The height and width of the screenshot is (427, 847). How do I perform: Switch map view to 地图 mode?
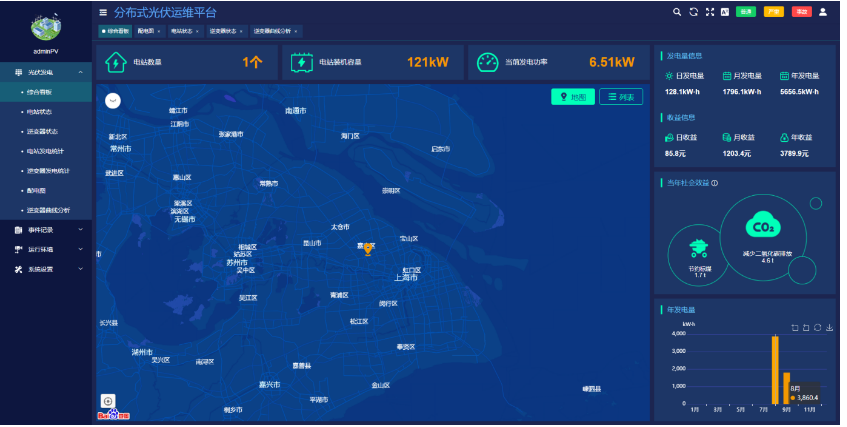coord(572,97)
